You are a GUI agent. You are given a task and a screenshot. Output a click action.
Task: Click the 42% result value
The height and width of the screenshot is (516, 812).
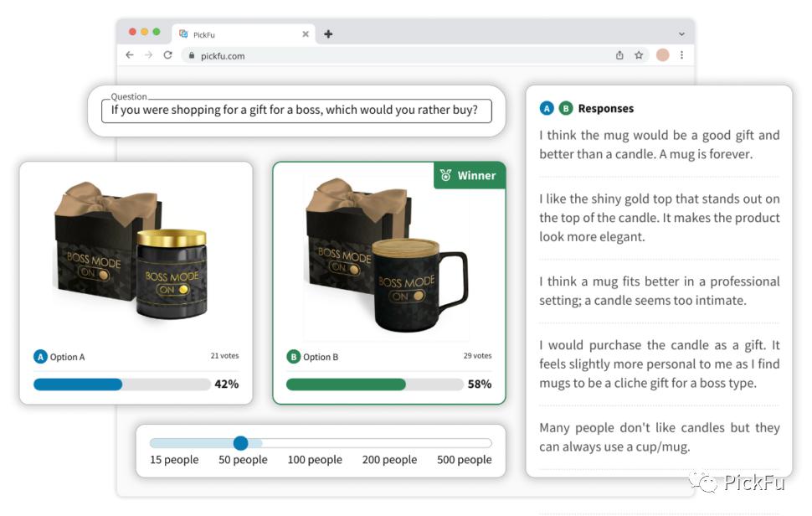click(x=226, y=384)
